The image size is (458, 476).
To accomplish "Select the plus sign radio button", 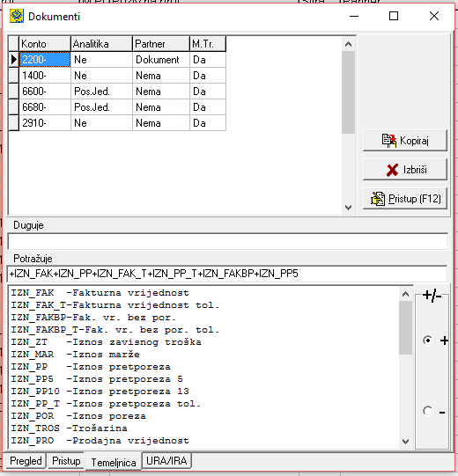I will click(427, 341).
